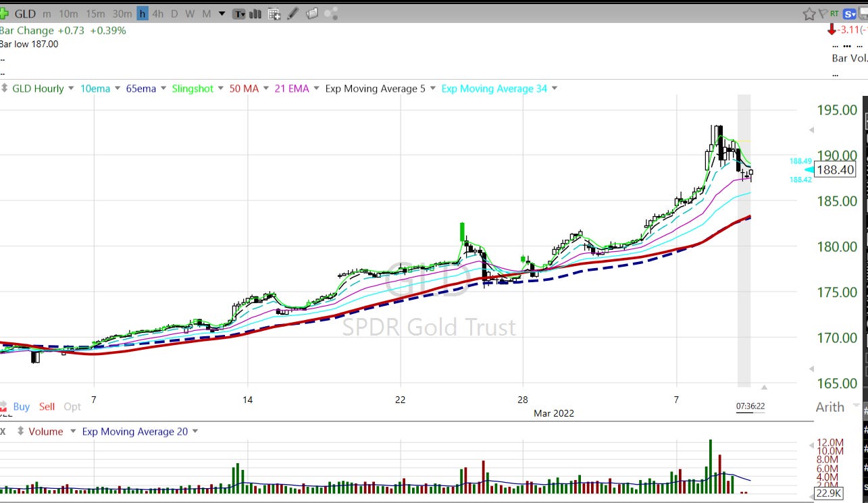868x503 pixels.
Task: Click the 188.40 current price label
Action: [835, 169]
